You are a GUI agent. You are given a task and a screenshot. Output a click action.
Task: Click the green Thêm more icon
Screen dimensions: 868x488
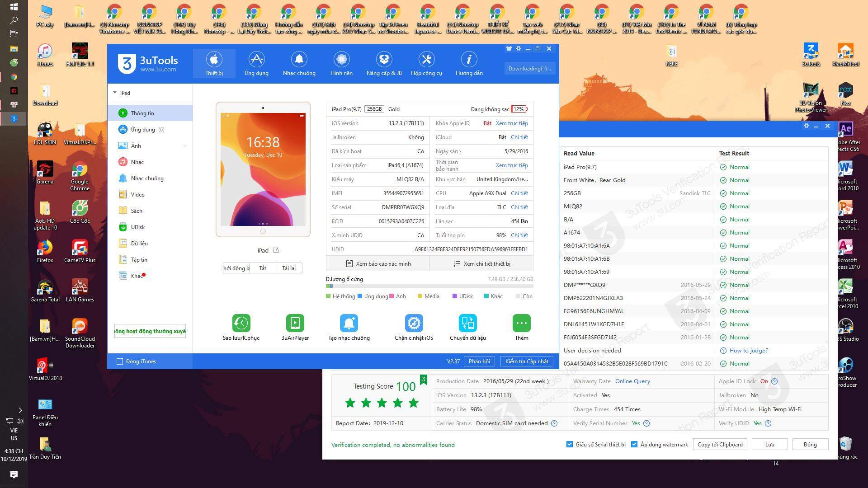click(521, 323)
